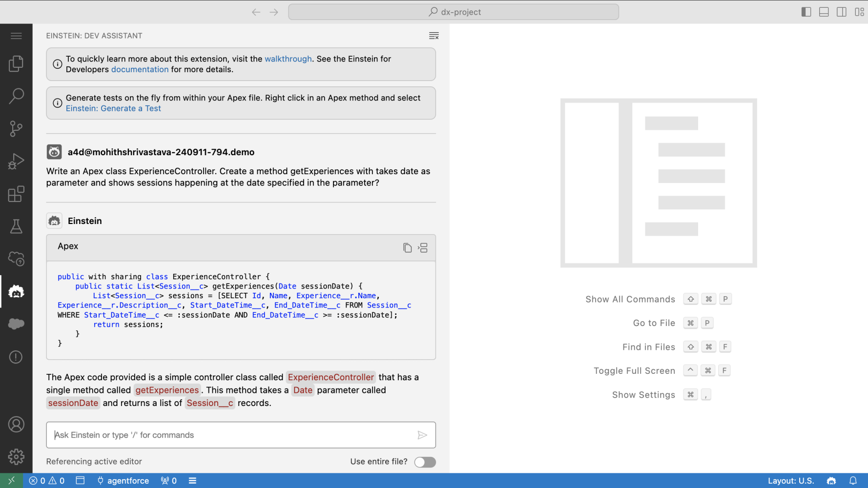The height and width of the screenshot is (488, 868).
Task: Click the getExperiences inline code
Action: point(167,390)
